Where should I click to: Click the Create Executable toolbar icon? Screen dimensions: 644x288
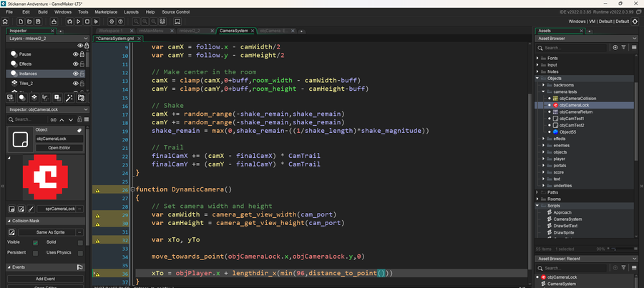[x=54, y=21]
